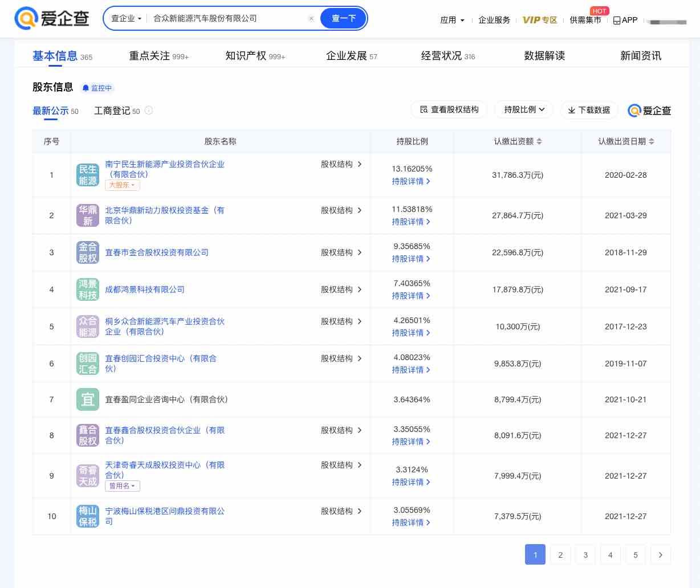This screenshot has height=588, width=700.
Task: Select the 最新公示 sub-tab
Action: coord(55,111)
